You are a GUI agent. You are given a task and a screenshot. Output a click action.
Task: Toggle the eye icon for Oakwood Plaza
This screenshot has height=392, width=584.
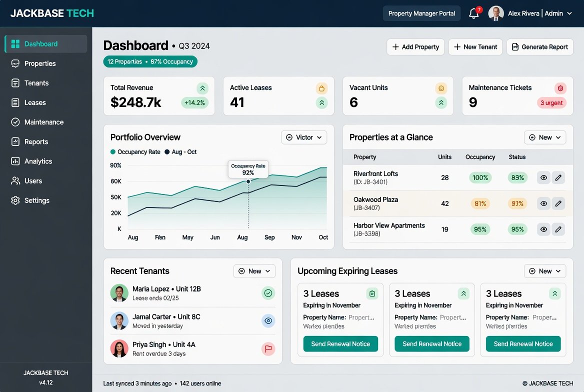(x=543, y=203)
